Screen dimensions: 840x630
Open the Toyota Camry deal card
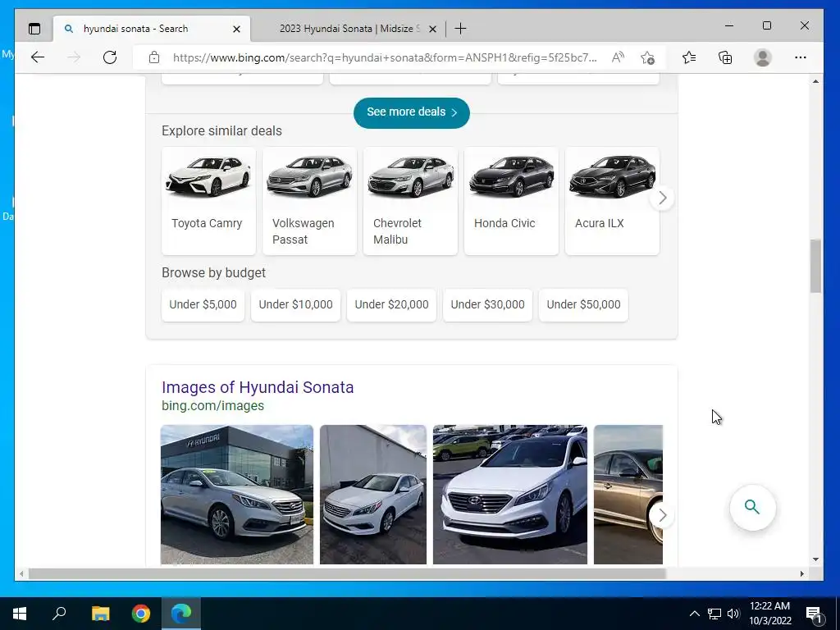pos(208,201)
